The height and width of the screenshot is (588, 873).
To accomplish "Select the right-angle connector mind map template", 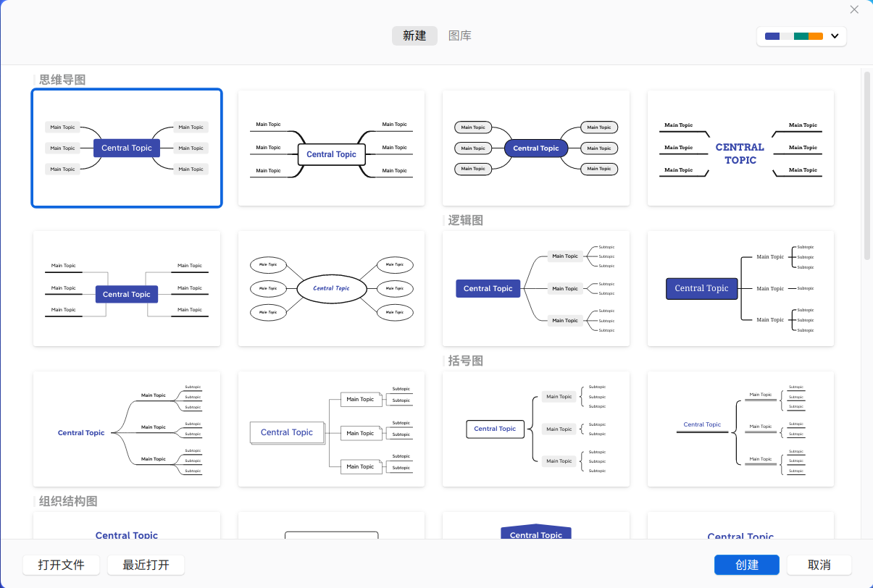I will click(x=127, y=288).
